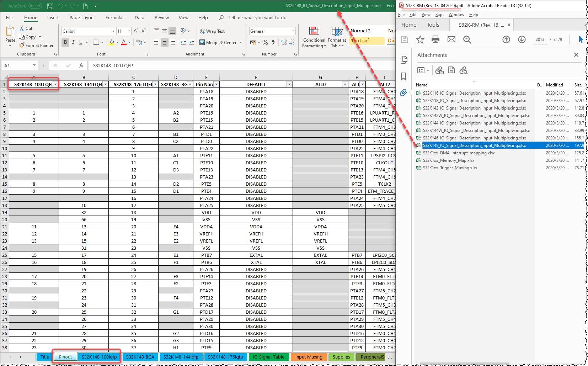Open the Formulas ribbon tab
The width and height of the screenshot is (588, 366).
(115, 17)
